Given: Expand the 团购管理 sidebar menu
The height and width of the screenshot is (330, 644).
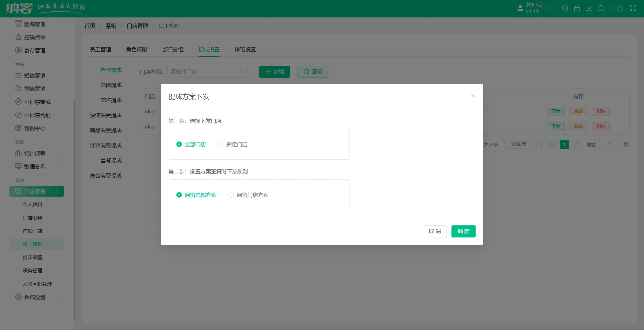Looking at the screenshot, I should (x=35, y=24).
